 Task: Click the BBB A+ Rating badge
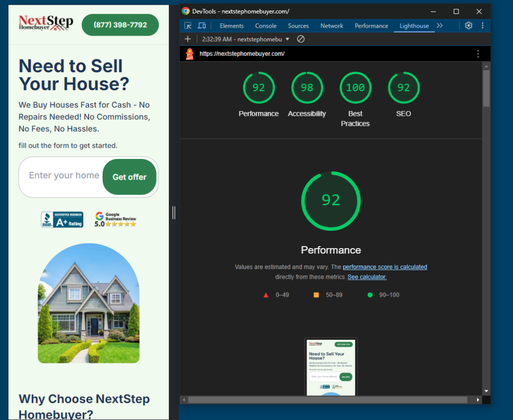click(x=62, y=220)
